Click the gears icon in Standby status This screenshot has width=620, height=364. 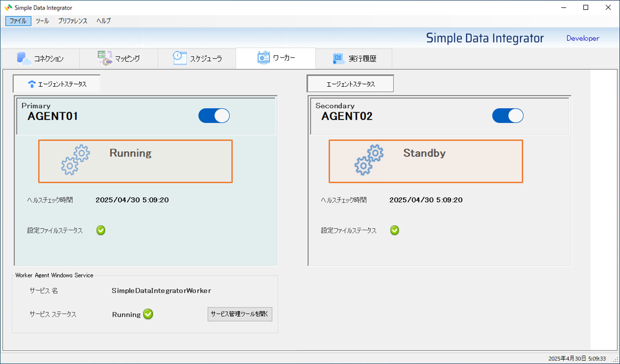[x=369, y=160]
